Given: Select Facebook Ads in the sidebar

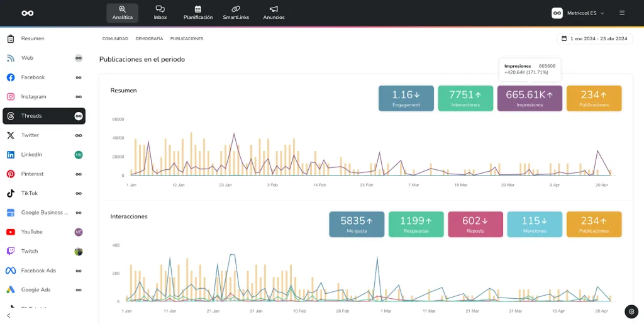Looking at the screenshot, I should coord(44,270).
